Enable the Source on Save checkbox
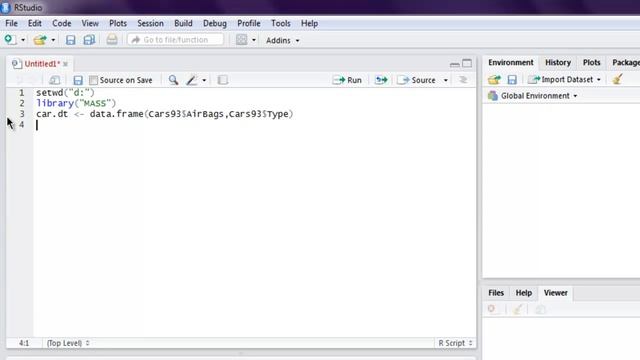 93,80
